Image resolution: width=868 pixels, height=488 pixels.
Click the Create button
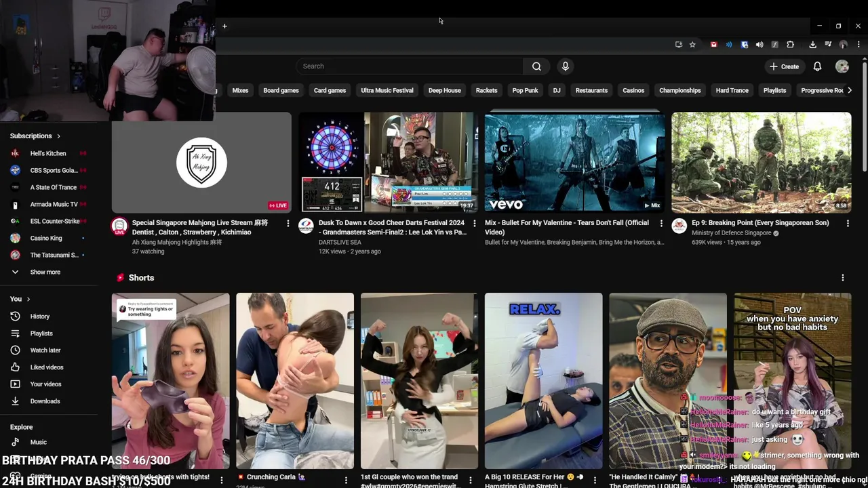click(784, 66)
